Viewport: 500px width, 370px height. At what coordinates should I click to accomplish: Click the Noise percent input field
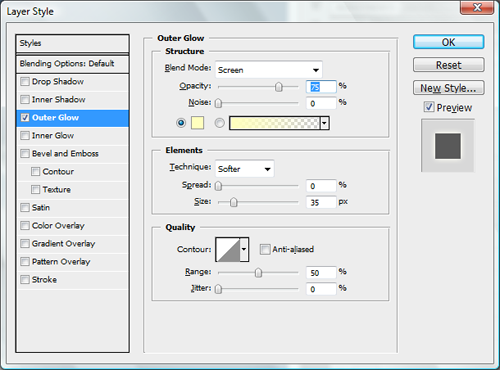pos(321,103)
